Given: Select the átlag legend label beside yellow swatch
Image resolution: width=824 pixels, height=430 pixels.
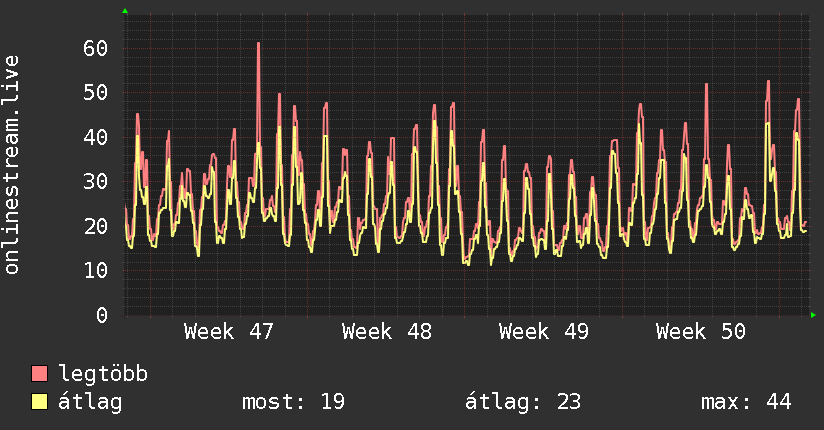Looking at the screenshot, I should 90,402.
